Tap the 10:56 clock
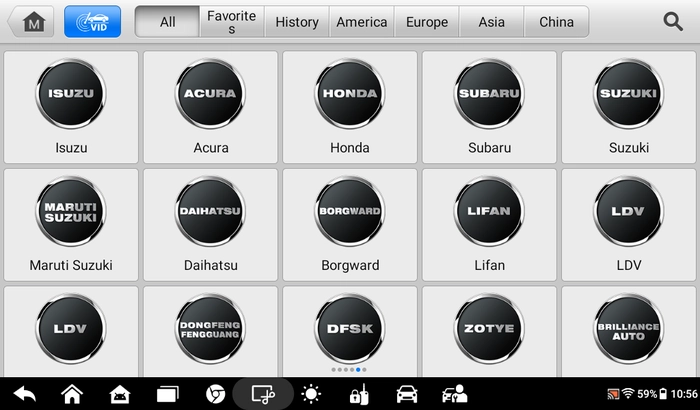 pos(684,394)
